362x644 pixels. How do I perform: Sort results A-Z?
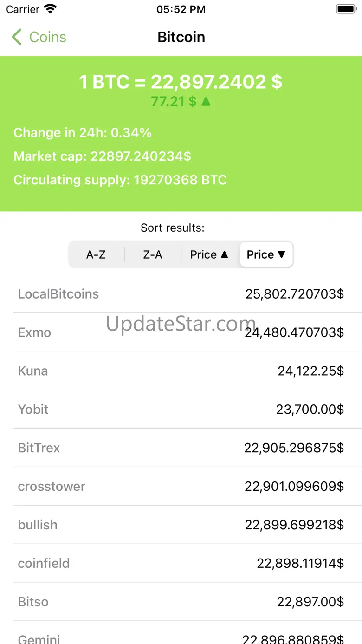[96, 254]
